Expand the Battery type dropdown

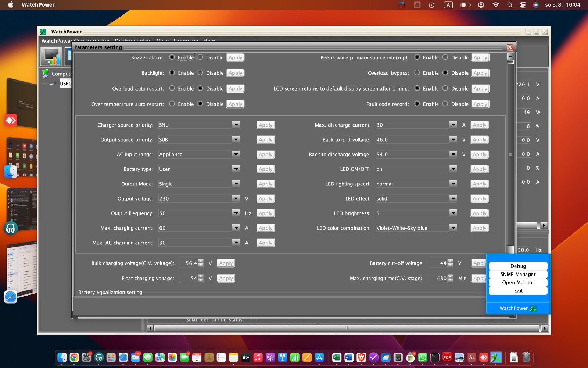click(236, 169)
